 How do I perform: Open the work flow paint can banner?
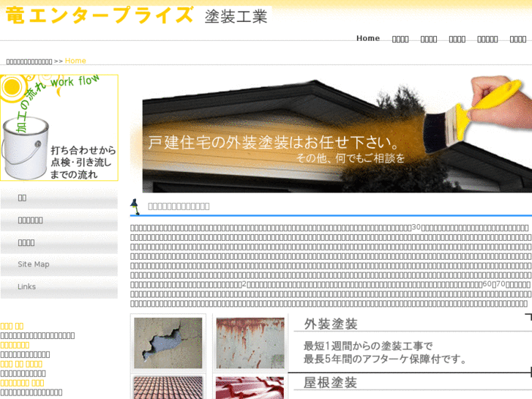click(x=59, y=127)
